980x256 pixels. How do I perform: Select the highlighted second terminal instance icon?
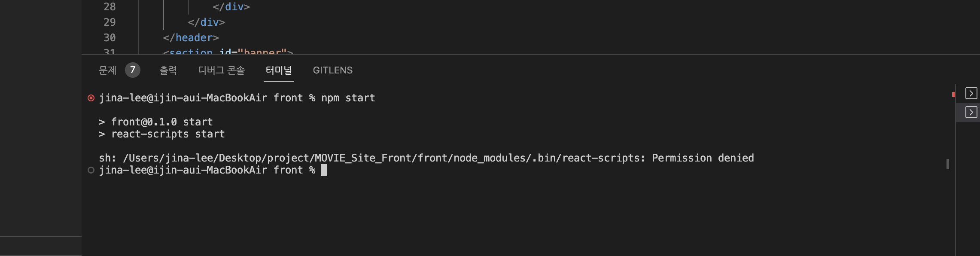click(x=971, y=112)
